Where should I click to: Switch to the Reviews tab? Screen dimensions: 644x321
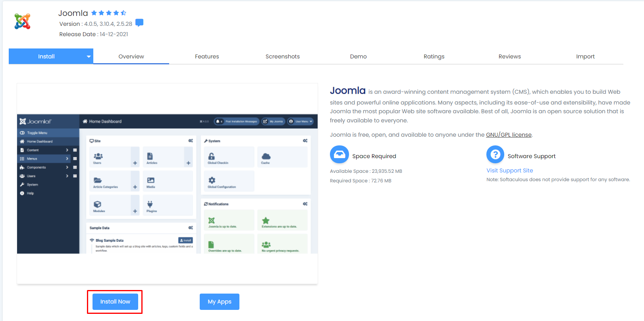(x=510, y=56)
